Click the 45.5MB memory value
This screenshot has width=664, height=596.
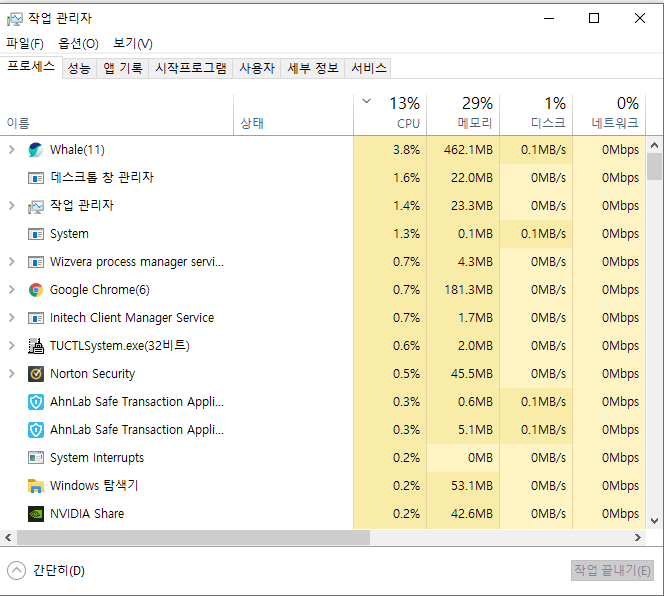pyautogui.click(x=472, y=374)
